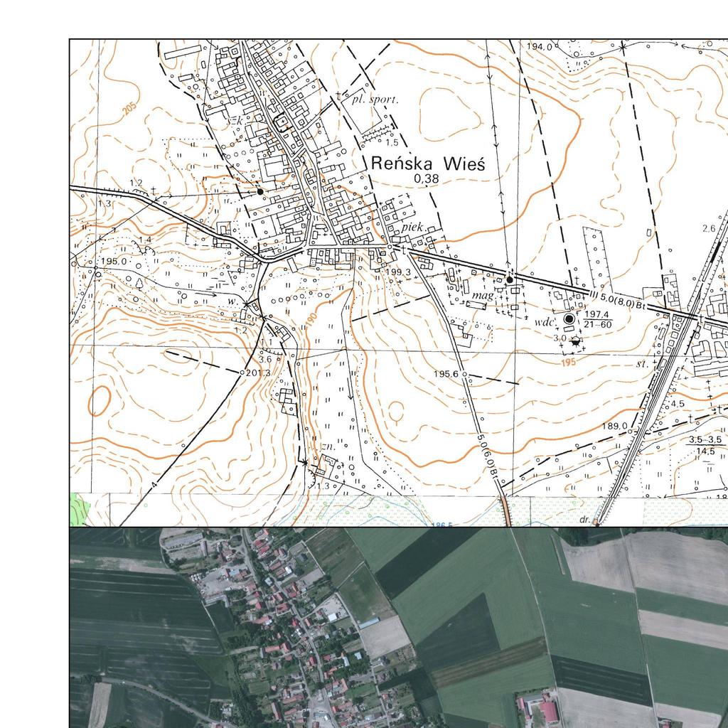The image size is (728, 728).
Task: Click the 'piek.' bakery label
Action: click(412, 227)
